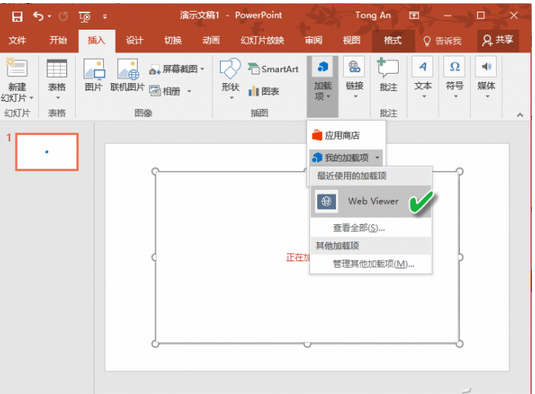Click bottom-right resize handle of add-in frame

(x=460, y=344)
